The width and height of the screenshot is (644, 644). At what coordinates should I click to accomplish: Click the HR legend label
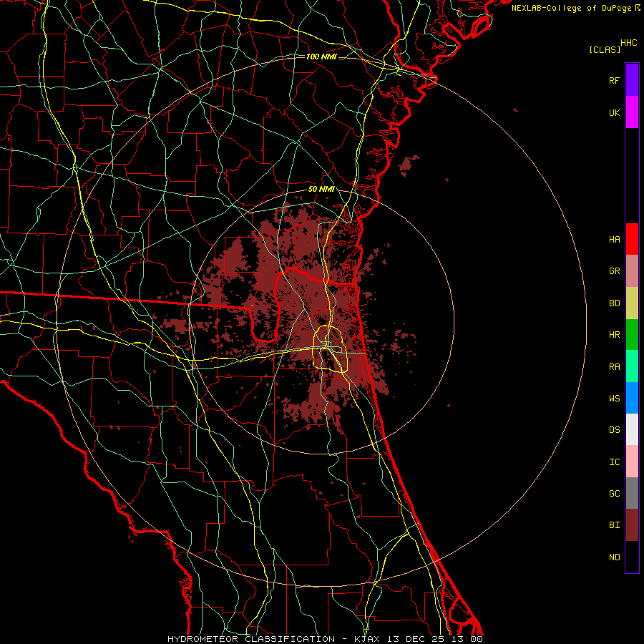pos(614,335)
